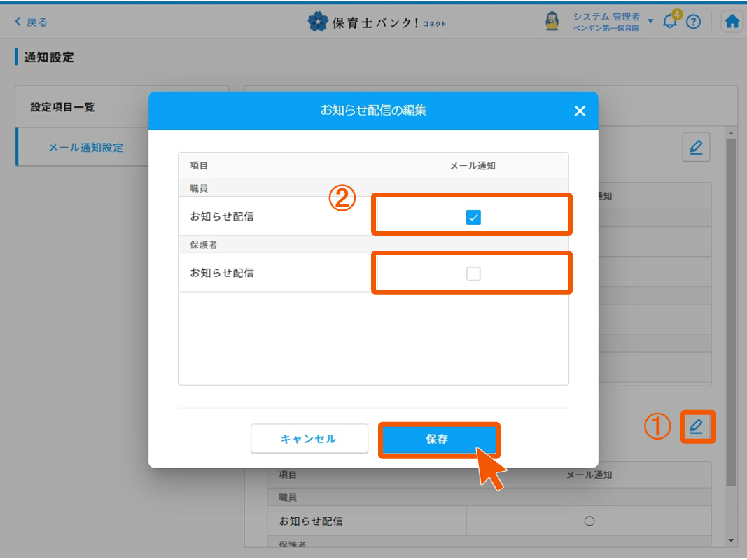This screenshot has width=747, height=560.
Task: Click the lower highlighted pencil edit icon
Action: tap(697, 426)
